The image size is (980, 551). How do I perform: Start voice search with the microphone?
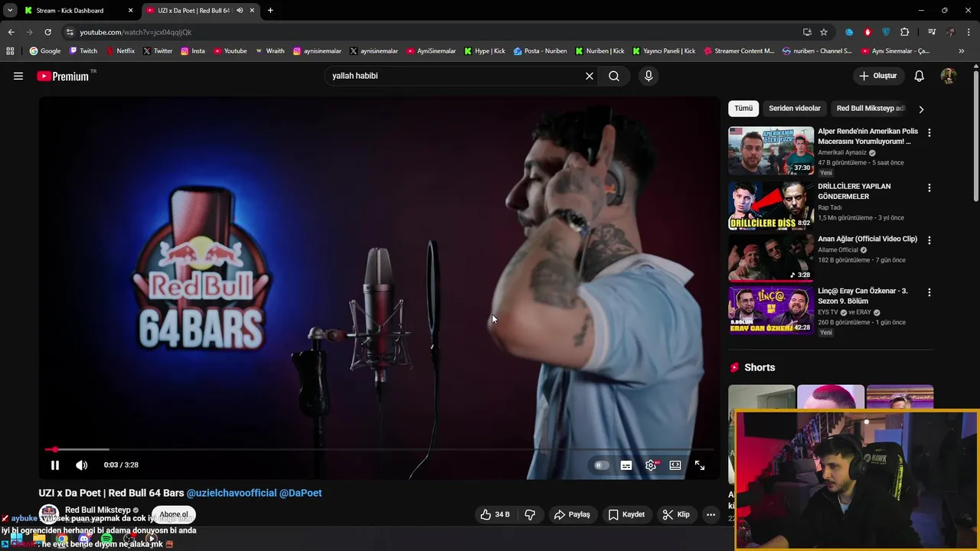coord(648,76)
